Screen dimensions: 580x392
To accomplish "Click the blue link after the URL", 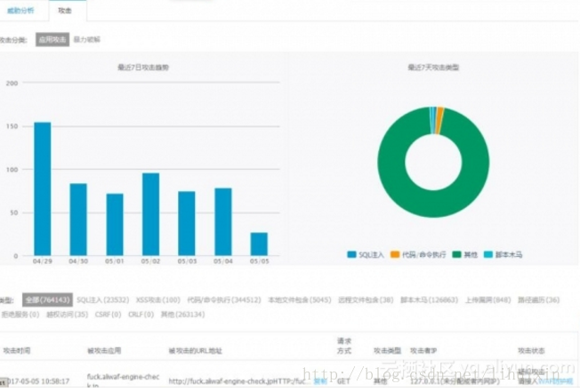I will point(320,381).
